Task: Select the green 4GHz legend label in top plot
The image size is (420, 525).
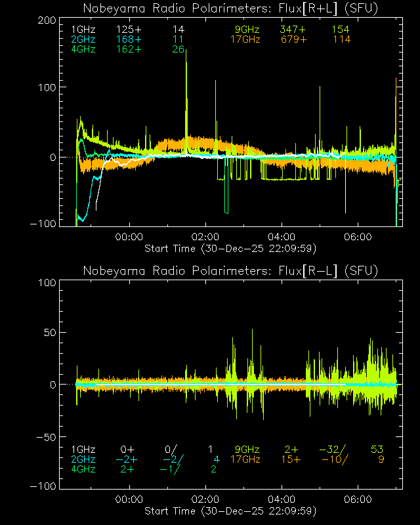Action: (83, 50)
